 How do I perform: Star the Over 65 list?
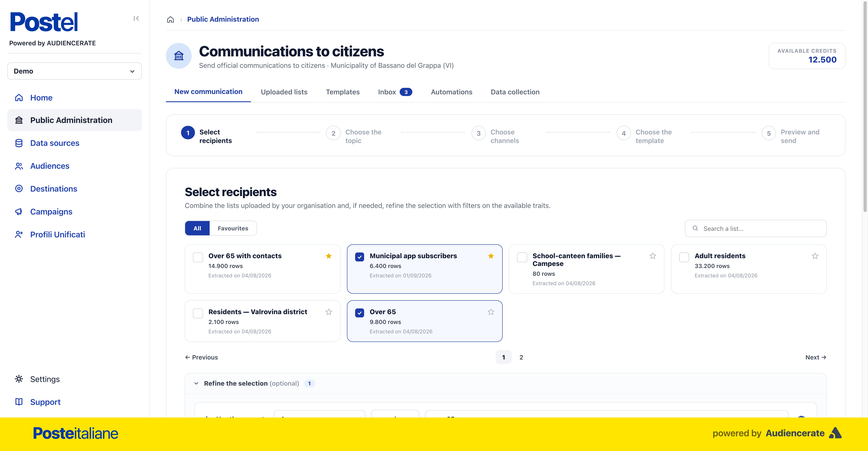491,312
